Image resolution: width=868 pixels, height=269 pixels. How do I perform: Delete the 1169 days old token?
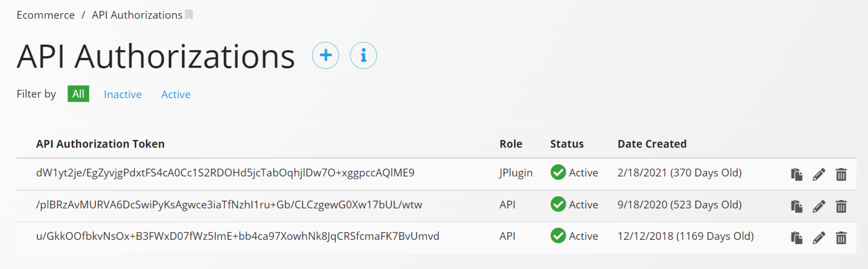pyautogui.click(x=841, y=238)
